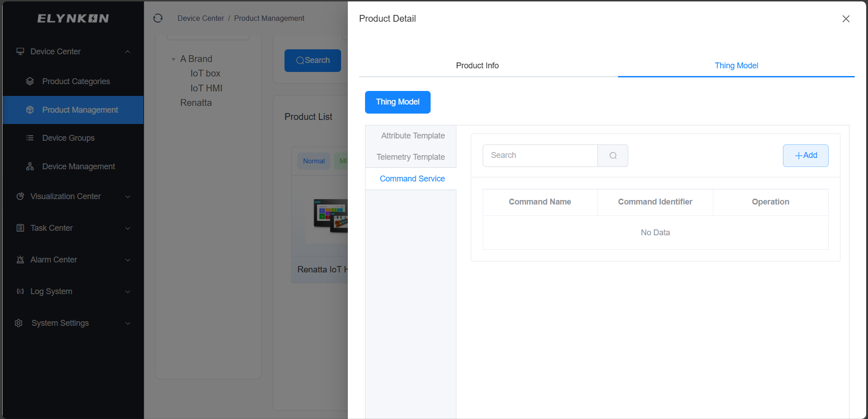
Task: Click the Alarm Center siren icon
Action: tap(20, 260)
